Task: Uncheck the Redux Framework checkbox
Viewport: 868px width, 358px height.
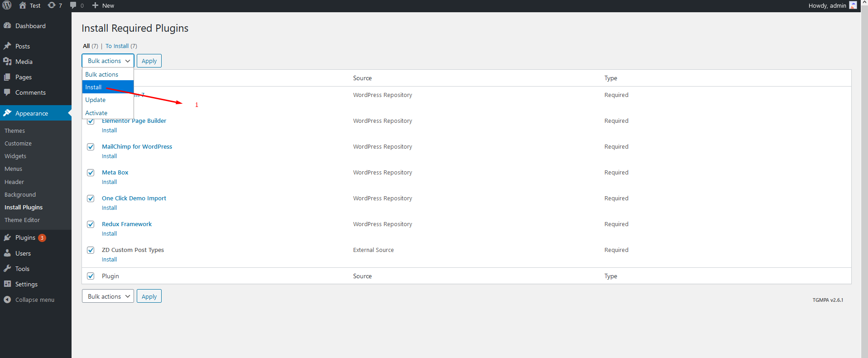Action: click(91, 224)
